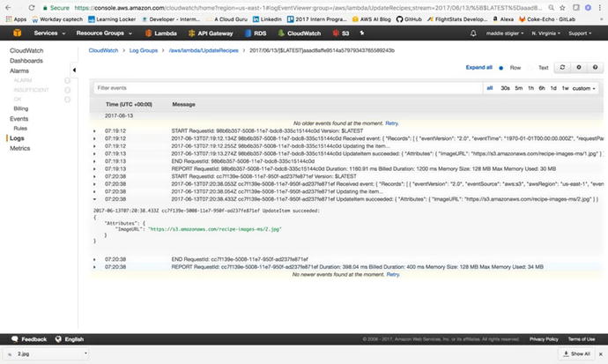608x364 pixels.
Task: Open the Privacy Policy link
Action: click(x=544, y=339)
